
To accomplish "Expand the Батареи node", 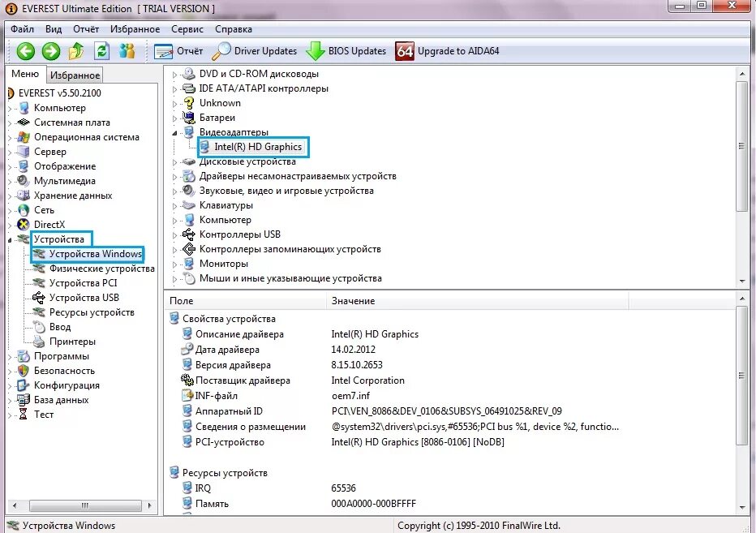I will tap(174, 118).
